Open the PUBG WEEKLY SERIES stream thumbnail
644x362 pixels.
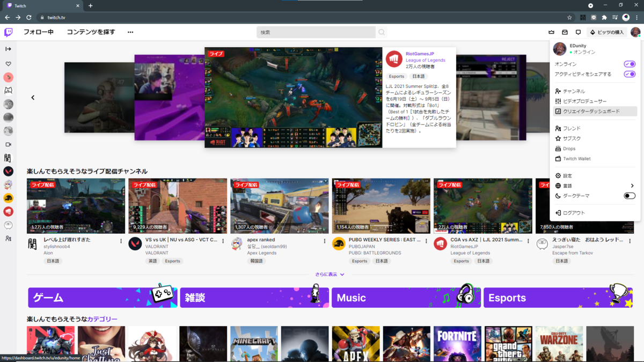pyautogui.click(x=381, y=206)
